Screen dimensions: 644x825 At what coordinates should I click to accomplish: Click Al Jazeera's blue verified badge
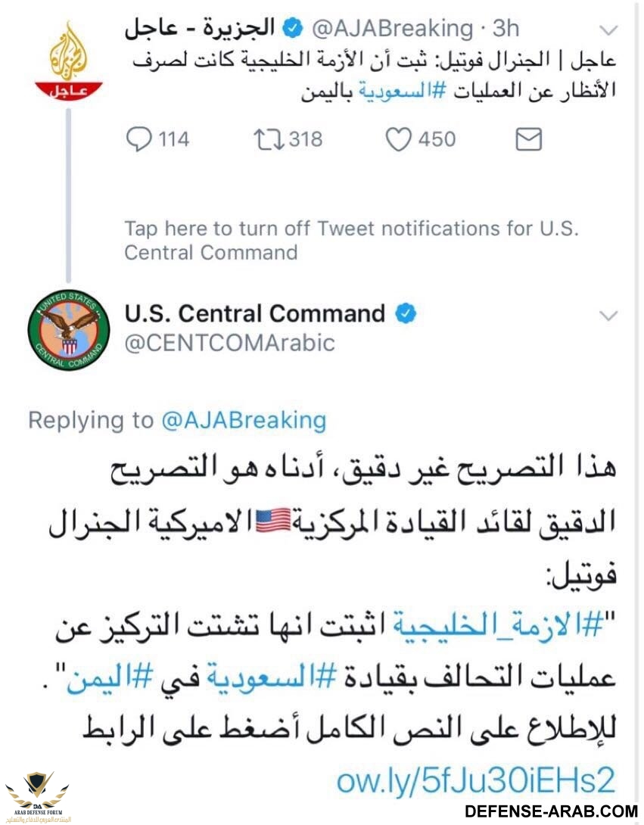point(294,28)
